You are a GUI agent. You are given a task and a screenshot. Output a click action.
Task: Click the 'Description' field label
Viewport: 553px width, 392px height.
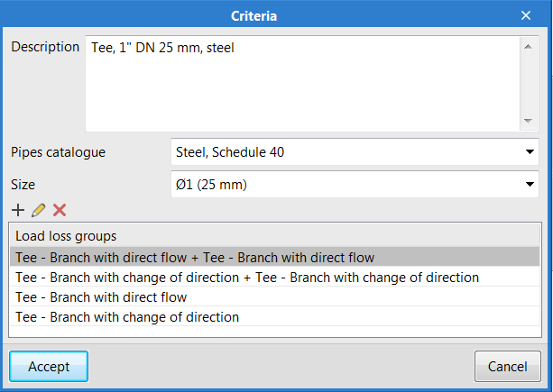tap(45, 47)
